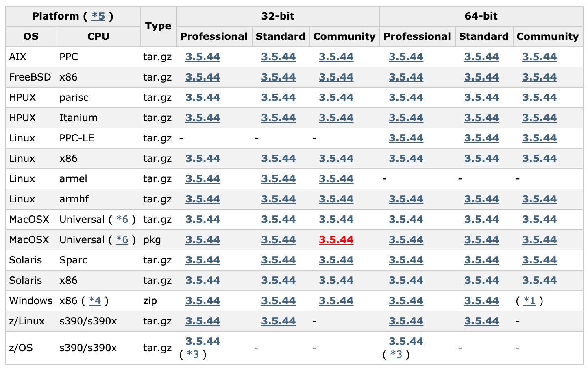Download Solaris Sparc 64-bit Community 3.5.44
The image size is (588, 370).
(539, 260)
